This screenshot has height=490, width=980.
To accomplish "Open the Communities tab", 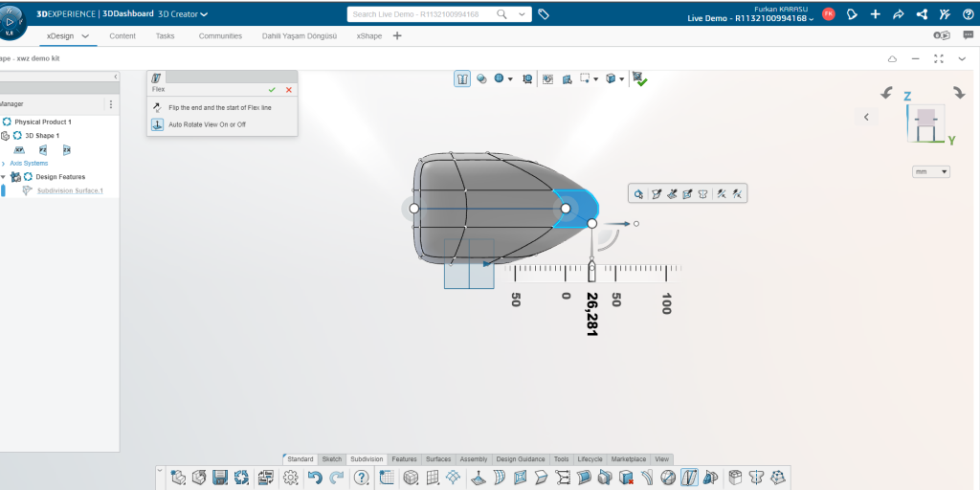I will pos(220,35).
